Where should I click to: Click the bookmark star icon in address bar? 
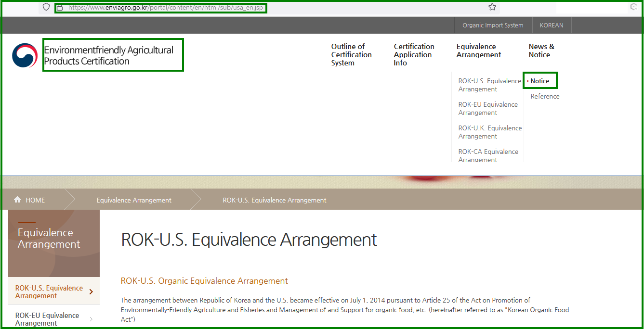point(492,7)
